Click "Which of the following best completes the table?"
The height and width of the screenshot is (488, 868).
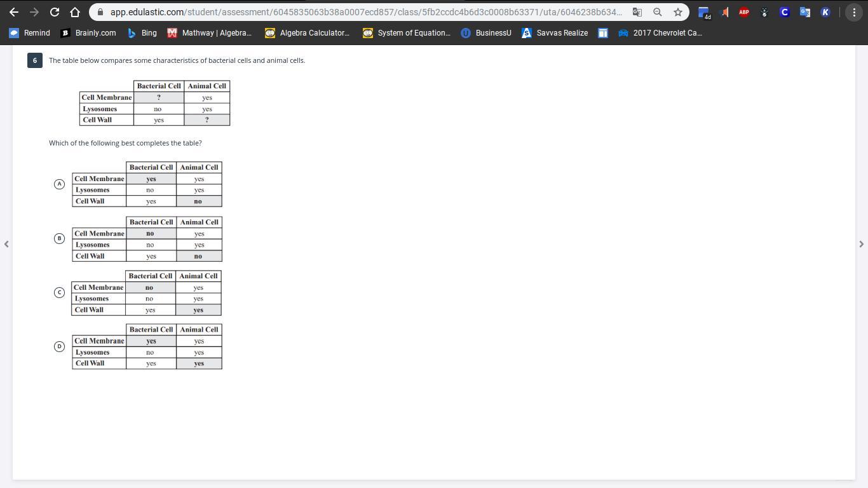tap(125, 143)
